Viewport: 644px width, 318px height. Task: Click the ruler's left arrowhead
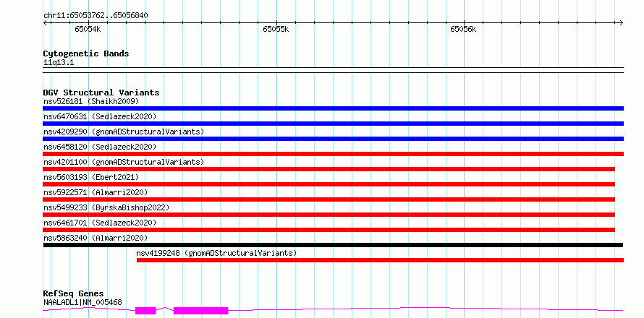[45, 22]
